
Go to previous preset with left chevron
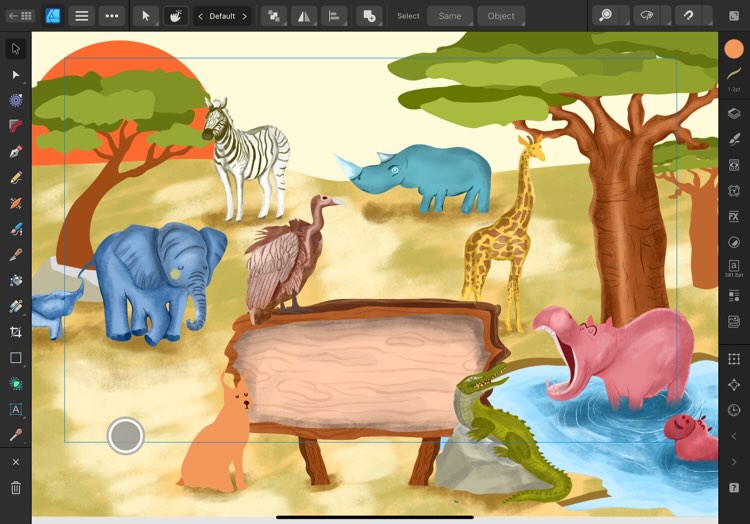[200, 16]
